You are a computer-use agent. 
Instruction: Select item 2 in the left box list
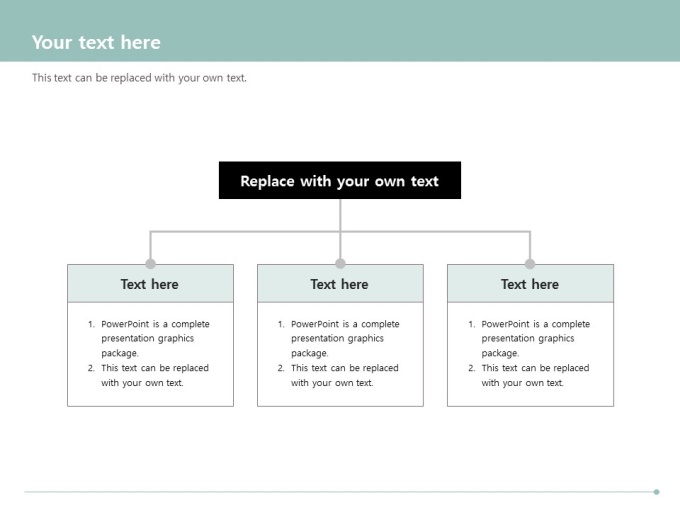(155, 375)
